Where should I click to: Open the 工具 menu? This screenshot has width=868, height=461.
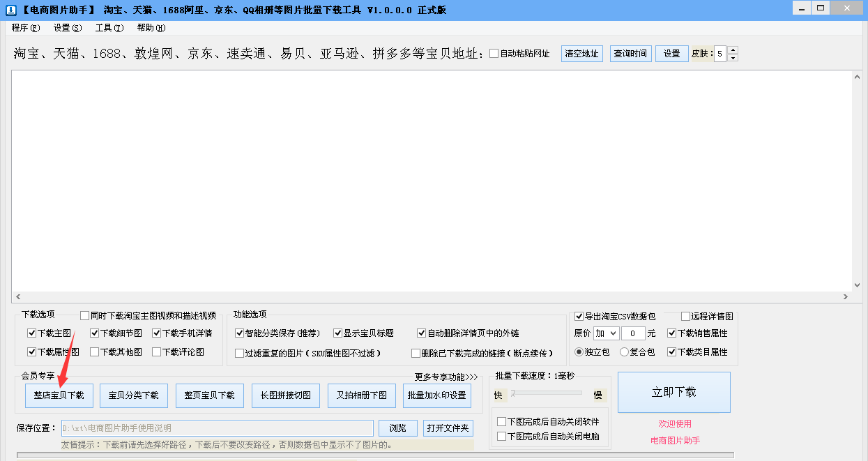tap(109, 28)
